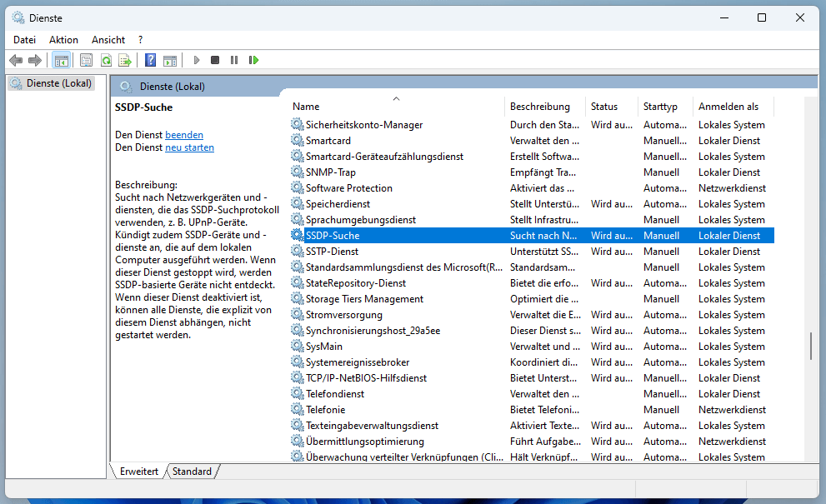Viewport: 826px width, 504px height.
Task: Click Manuell start type of SNMP-Trap
Action: 661,172
